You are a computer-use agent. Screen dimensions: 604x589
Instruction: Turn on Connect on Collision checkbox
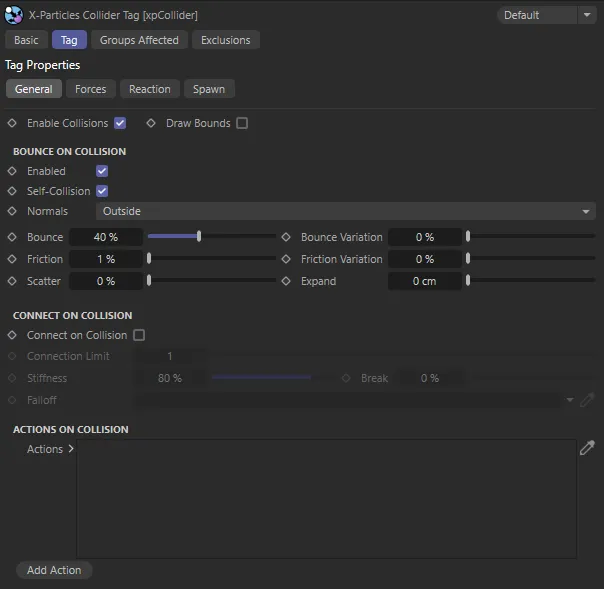click(139, 335)
